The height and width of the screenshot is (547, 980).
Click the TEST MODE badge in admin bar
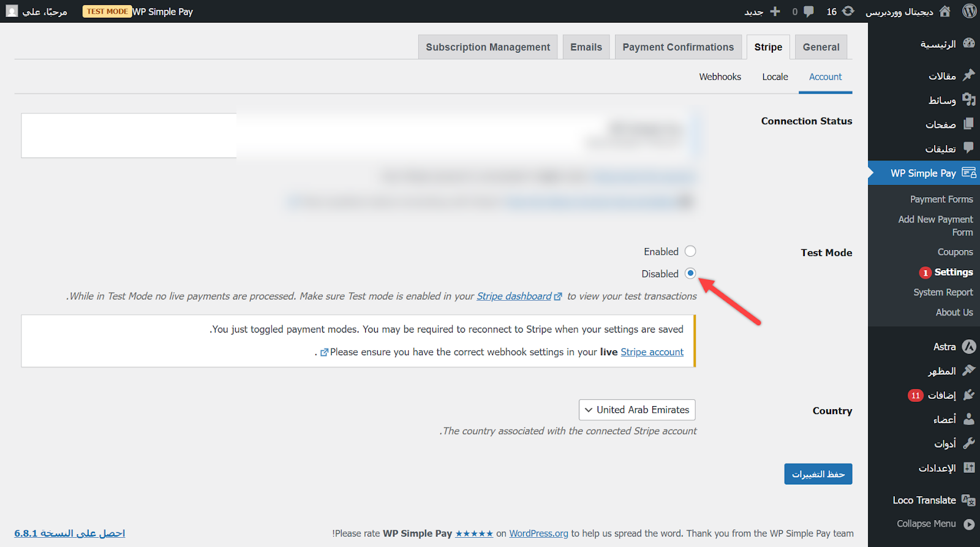point(107,12)
